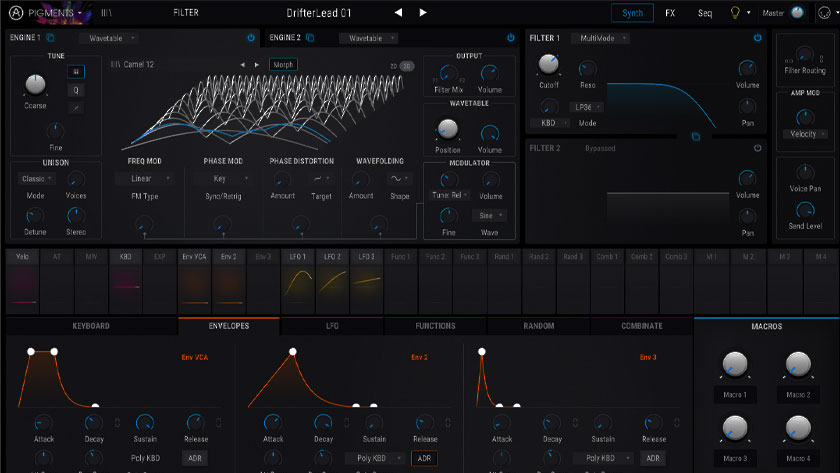The height and width of the screenshot is (473, 840).
Task: Click the ADR button under Env 2
Action: tap(425, 458)
